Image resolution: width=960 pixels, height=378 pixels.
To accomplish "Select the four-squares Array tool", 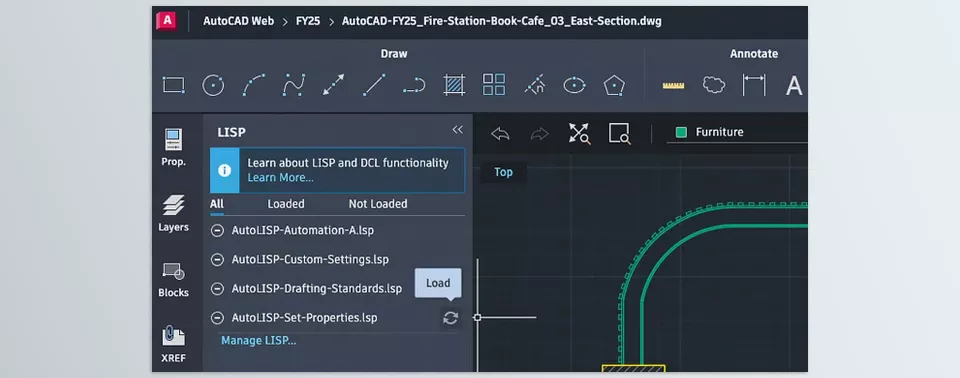I will click(494, 85).
